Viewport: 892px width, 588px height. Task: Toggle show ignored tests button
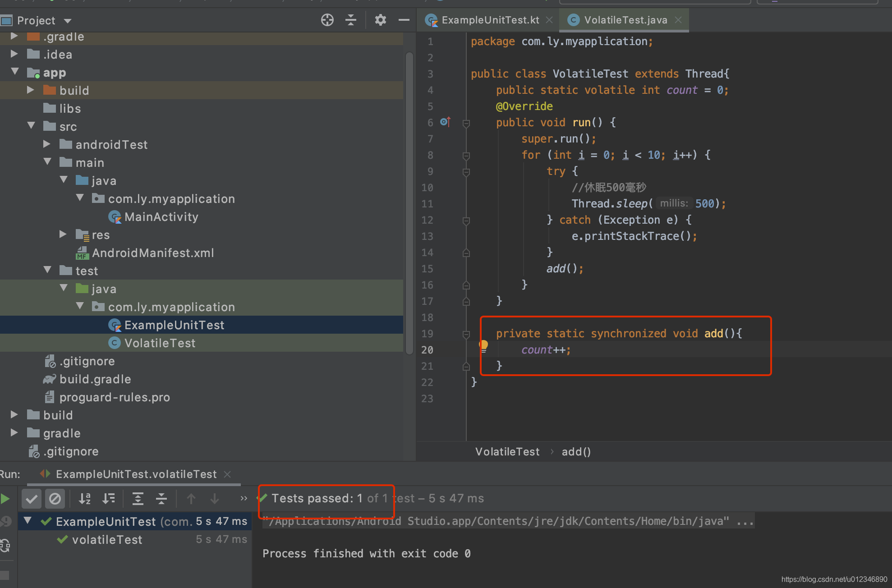pos(55,499)
